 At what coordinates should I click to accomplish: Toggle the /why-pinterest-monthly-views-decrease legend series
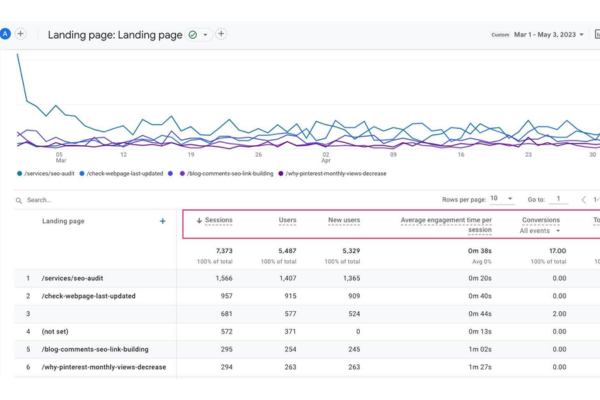click(332, 173)
